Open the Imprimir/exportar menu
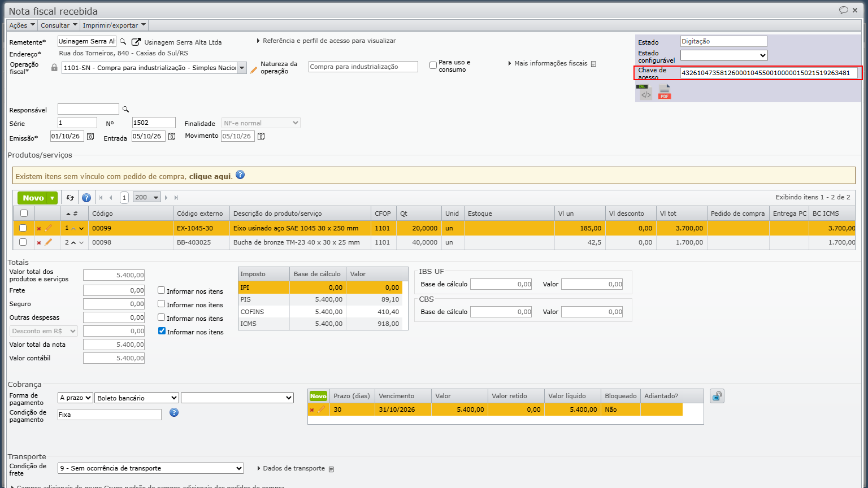 [114, 25]
